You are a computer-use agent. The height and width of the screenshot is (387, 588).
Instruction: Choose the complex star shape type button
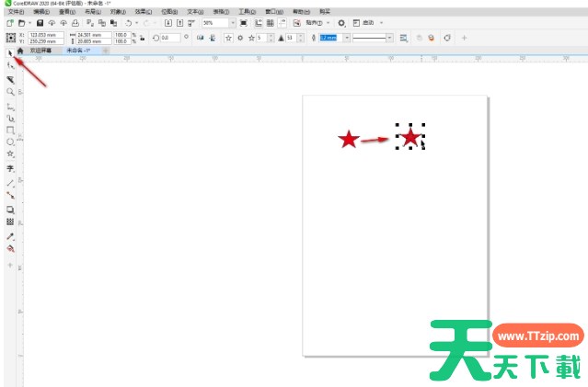pyautogui.click(x=240, y=38)
